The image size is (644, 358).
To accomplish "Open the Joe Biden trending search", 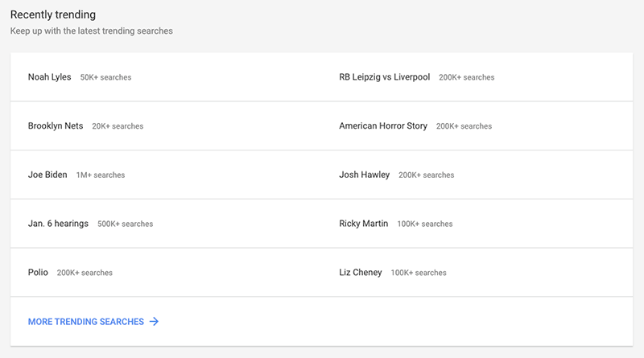I will [x=47, y=175].
